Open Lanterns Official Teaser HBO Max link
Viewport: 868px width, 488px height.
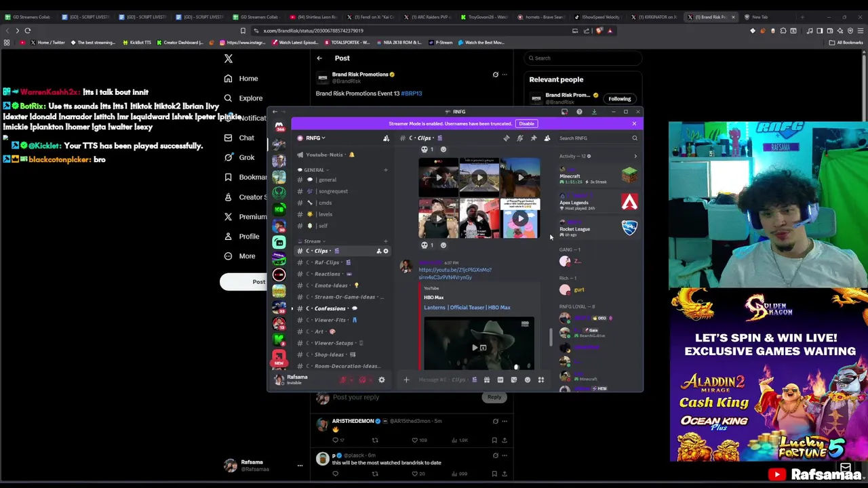pyautogui.click(x=467, y=308)
